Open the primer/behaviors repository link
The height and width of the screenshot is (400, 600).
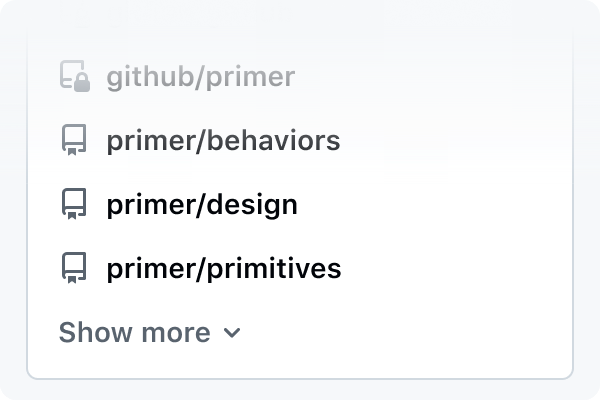click(x=223, y=141)
